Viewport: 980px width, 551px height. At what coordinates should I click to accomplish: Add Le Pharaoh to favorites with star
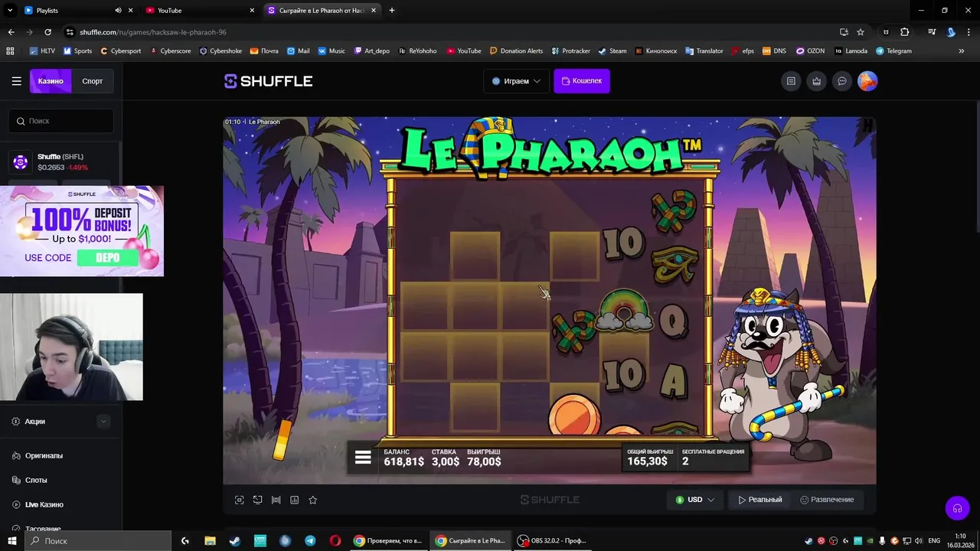pos(312,500)
